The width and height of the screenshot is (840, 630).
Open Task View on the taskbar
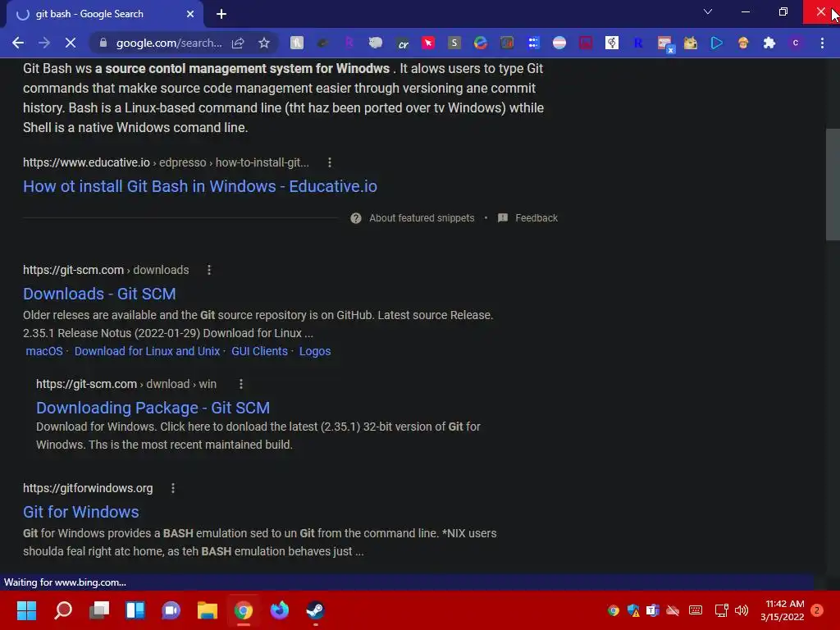click(x=99, y=610)
